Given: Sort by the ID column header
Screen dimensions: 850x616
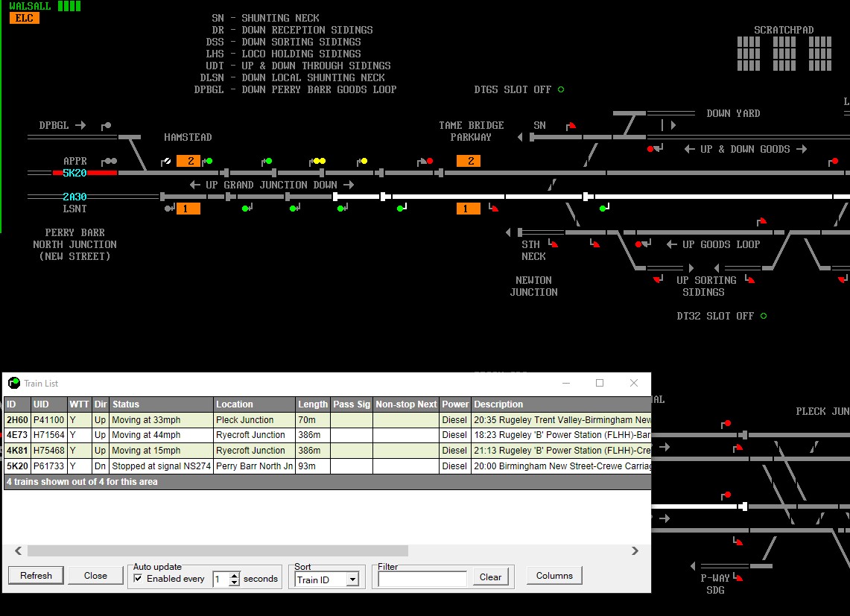Looking at the screenshot, I should 17,404.
